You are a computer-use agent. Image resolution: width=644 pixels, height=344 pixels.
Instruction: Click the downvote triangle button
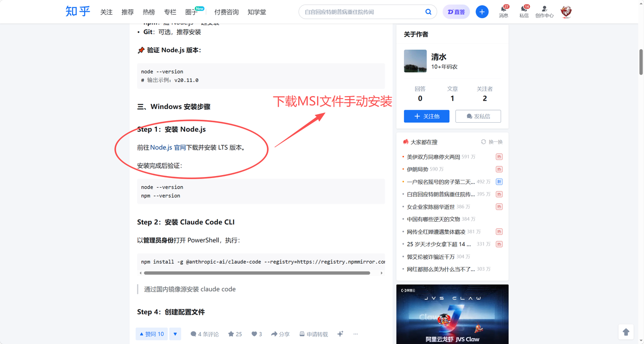tap(175, 334)
